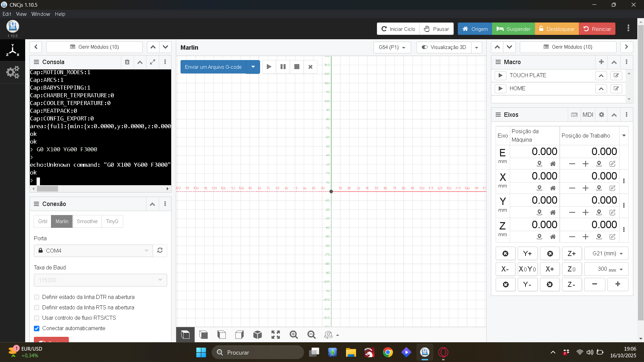Toggle console fullscreen mode
The height and width of the screenshot is (362, 644).
pos(152,62)
